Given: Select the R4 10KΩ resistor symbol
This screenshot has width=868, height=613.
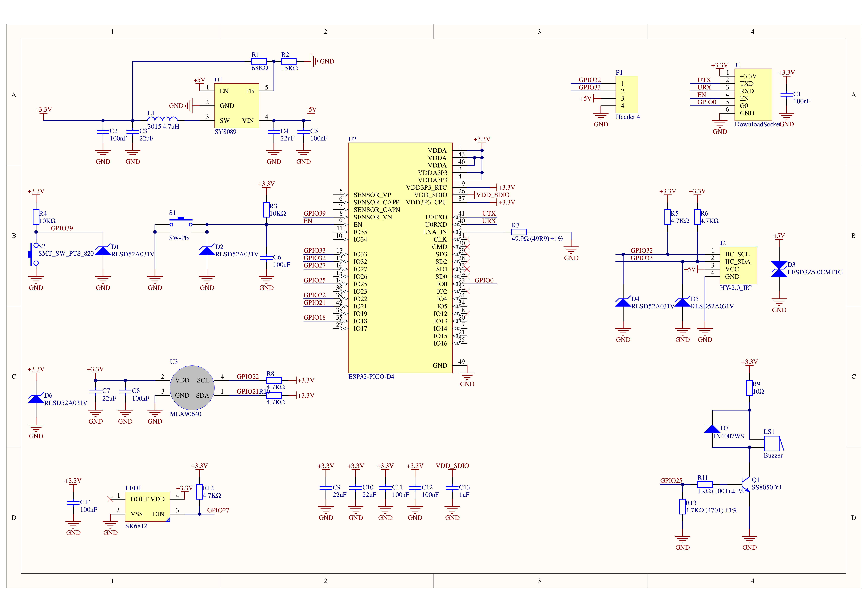Looking at the screenshot, I should pos(36,217).
